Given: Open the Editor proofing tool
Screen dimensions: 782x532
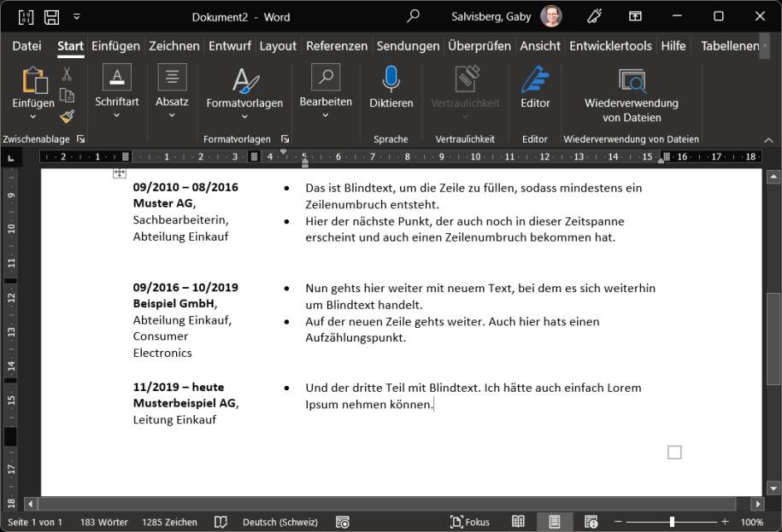Looking at the screenshot, I should pyautogui.click(x=535, y=88).
